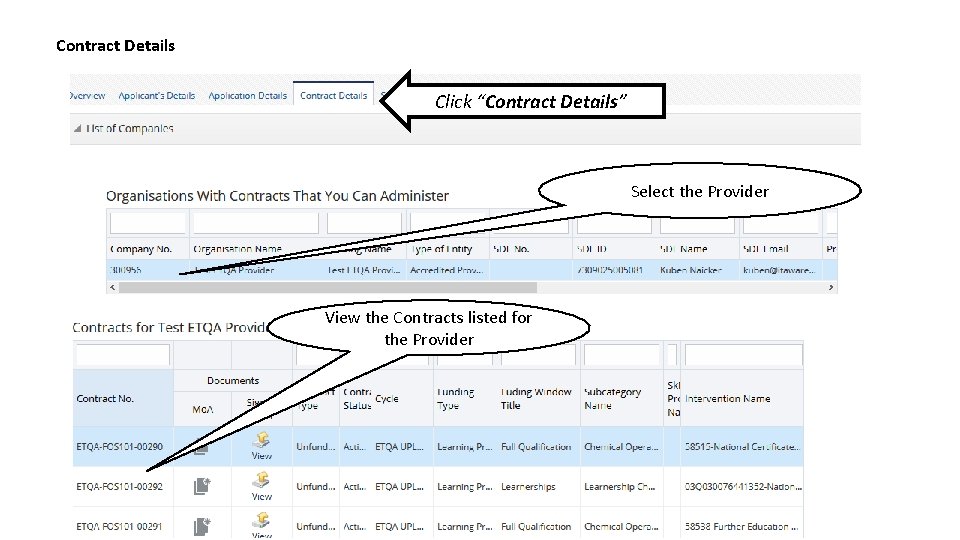This screenshot has height=540, width=960.
Task: Click Full Qualification cell in 00291 row
Action: tap(536, 527)
